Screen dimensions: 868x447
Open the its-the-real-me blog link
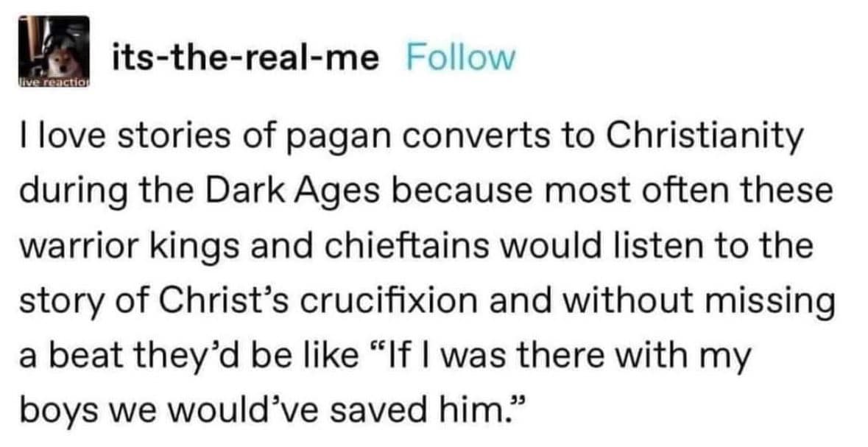[x=244, y=57]
